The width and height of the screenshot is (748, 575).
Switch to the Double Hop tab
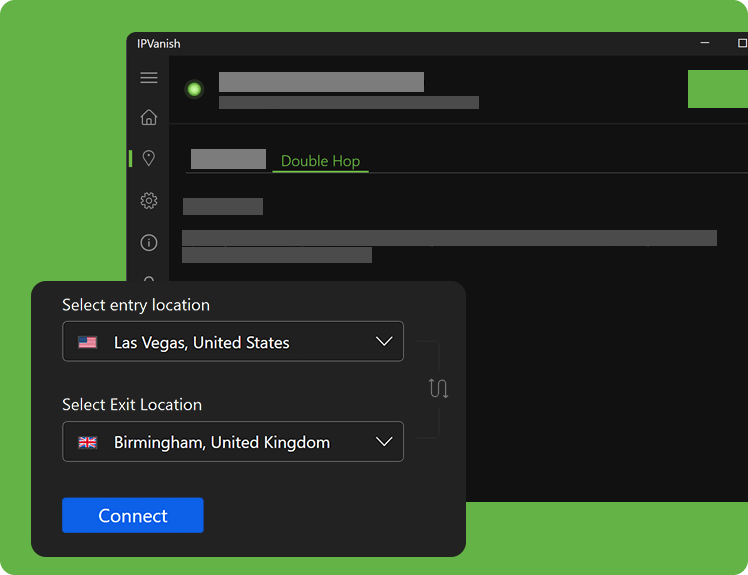pyautogui.click(x=320, y=161)
